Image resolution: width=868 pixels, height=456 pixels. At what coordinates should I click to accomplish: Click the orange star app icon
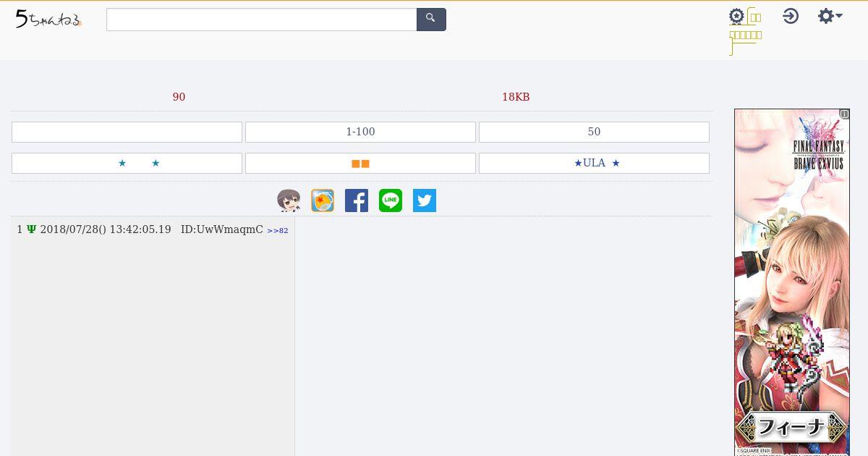[323, 200]
